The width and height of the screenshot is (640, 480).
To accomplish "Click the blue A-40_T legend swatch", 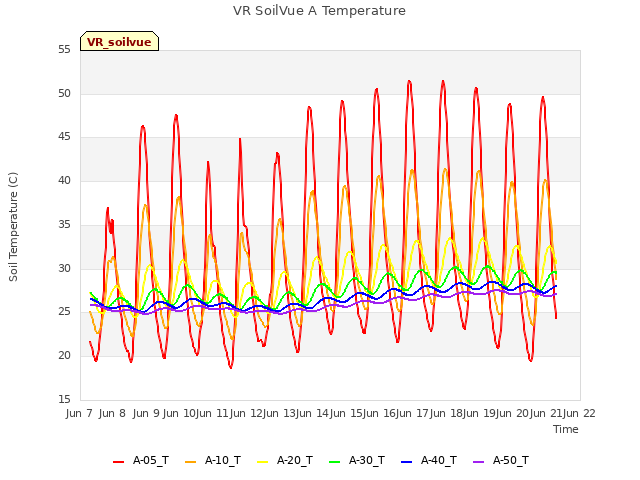I will 407,462.
